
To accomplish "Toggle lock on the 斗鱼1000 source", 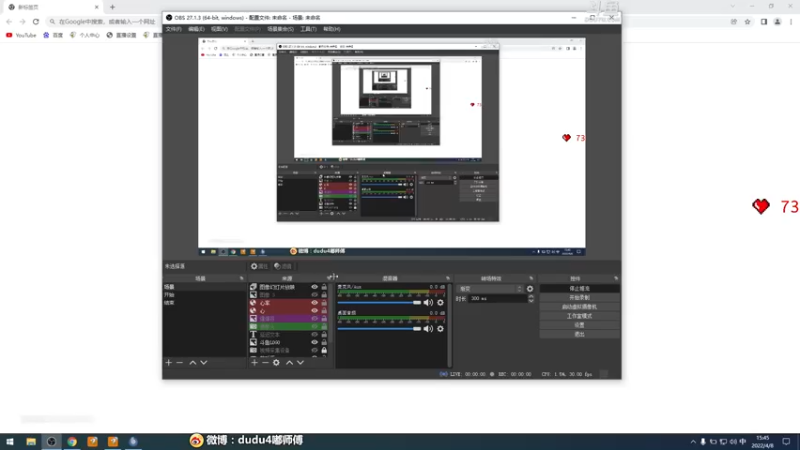I will click(324, 342).
